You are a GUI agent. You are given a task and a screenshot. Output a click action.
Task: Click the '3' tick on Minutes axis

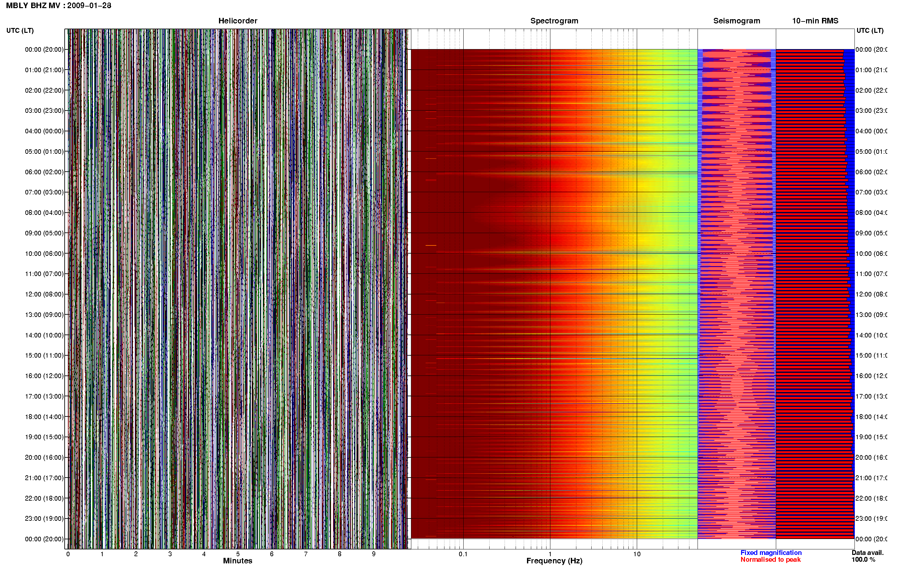(170, 554)
